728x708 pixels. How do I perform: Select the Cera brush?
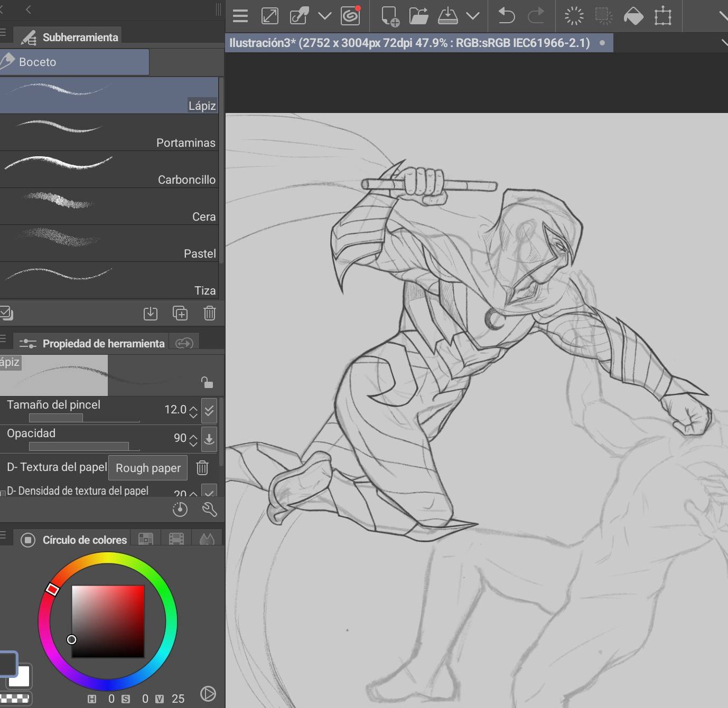109,206
